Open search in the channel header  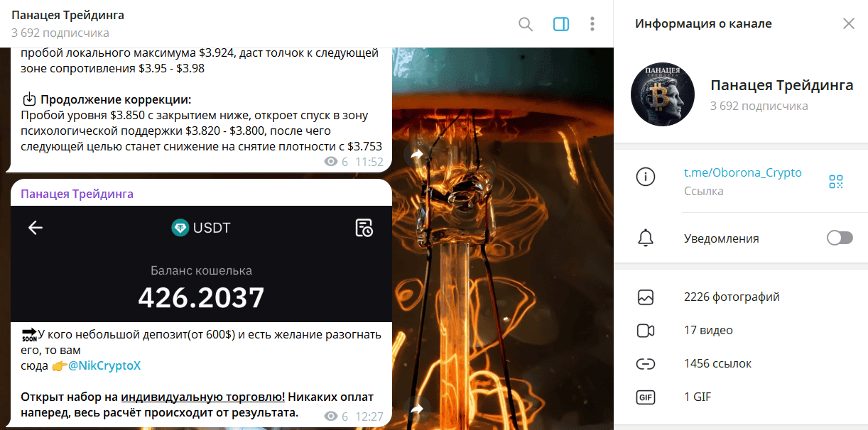526,24
